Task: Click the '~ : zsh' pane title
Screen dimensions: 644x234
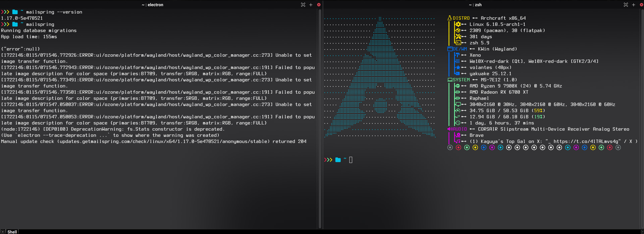Action: pos(475,5)
